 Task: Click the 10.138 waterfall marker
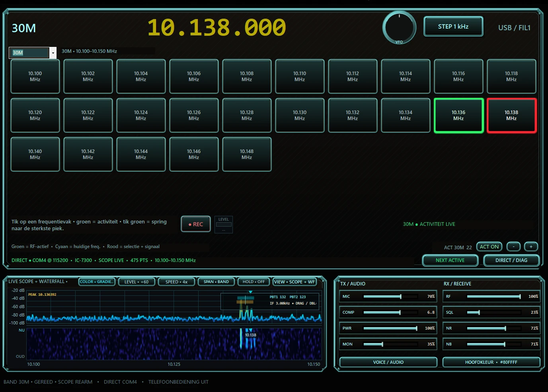point(250,335)
